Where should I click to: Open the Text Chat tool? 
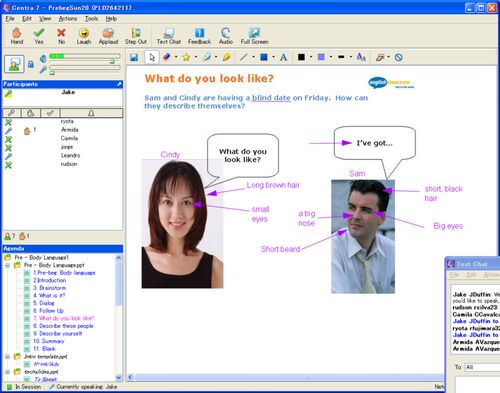click(169, 36)
